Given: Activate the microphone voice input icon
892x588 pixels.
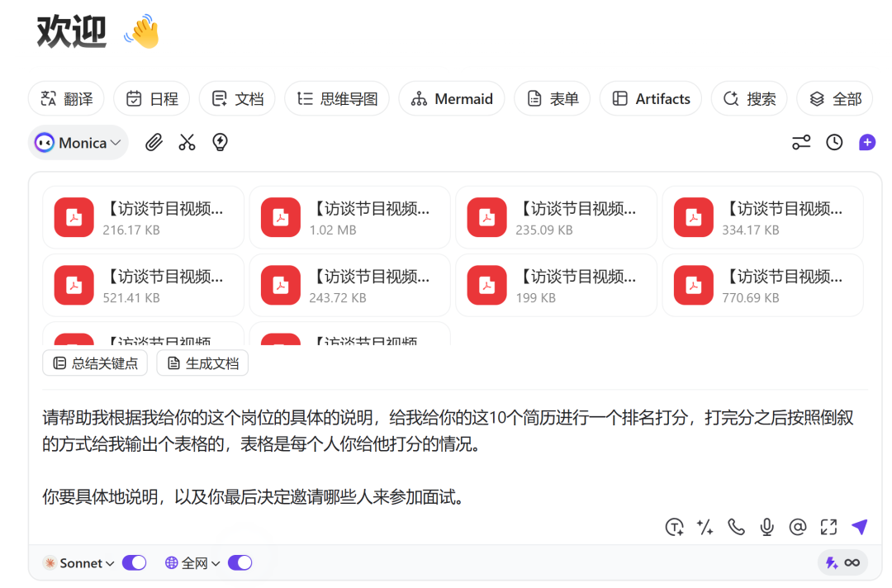Looking at the screenshot, I should 766,526.
